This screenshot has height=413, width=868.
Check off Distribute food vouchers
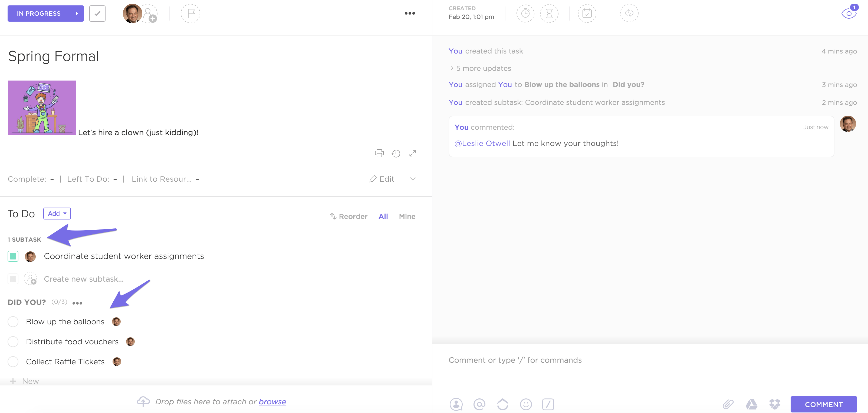tap(13, 342)
